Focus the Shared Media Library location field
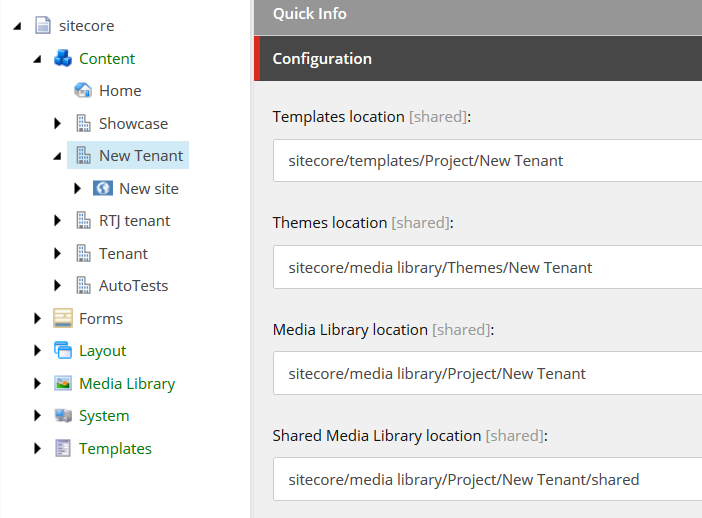The width and height of the screenshot is (702, 518). coord(488,479)
